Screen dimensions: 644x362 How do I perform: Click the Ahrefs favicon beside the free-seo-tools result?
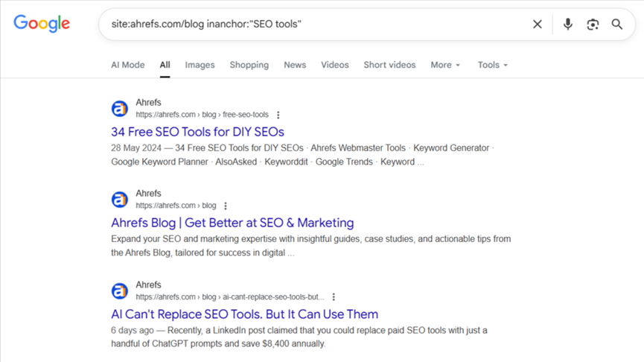pos(120,109)
